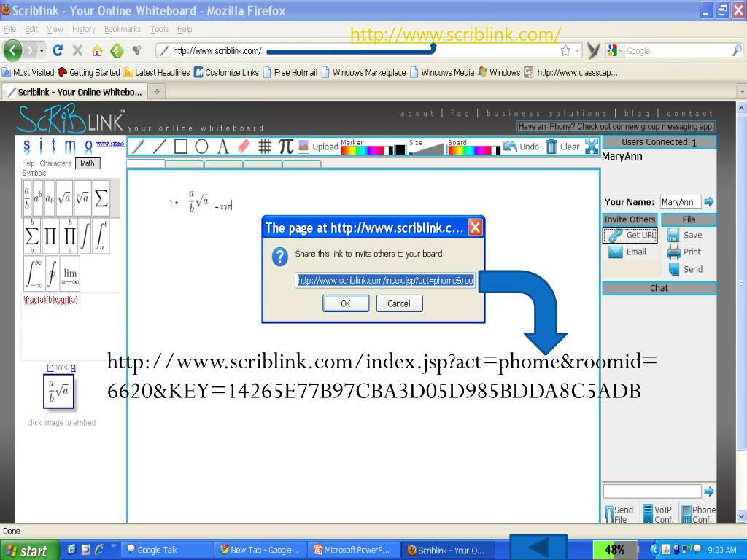Viewport: 747px width, 560px height.
Task: Insert the a subscript b symbol
Action: click(50, 198)
